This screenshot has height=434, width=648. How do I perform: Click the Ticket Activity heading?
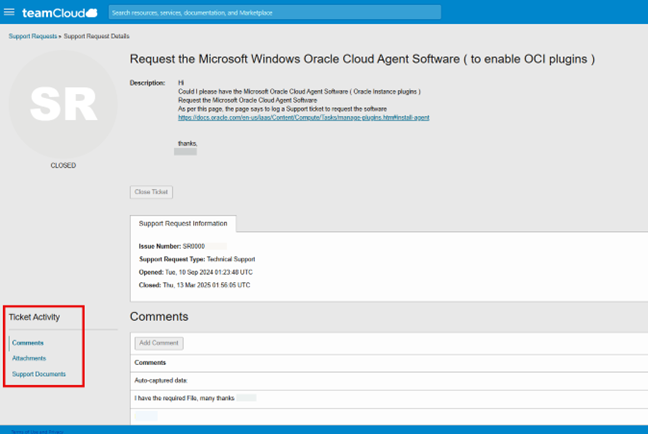tap(34, 317)
